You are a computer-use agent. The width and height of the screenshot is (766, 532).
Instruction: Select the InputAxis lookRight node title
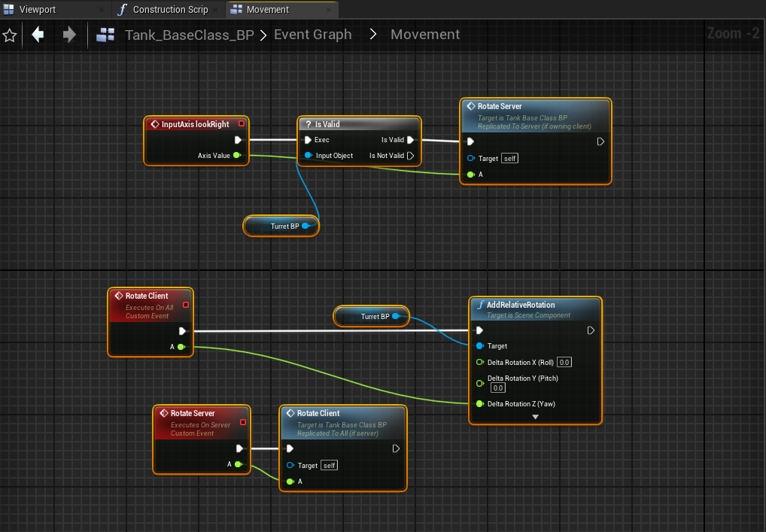click(195, 124)
